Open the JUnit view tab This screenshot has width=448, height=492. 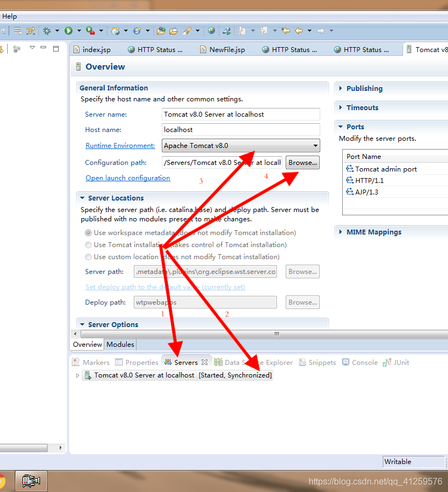396,362
